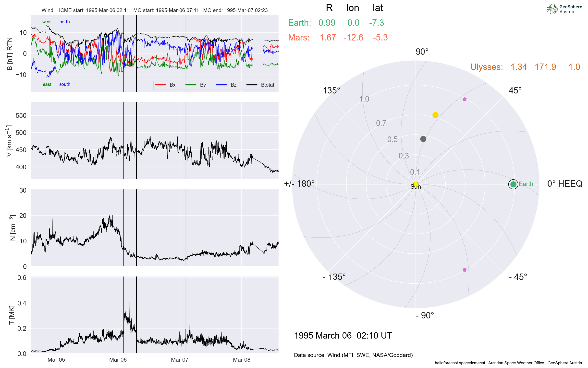Click the 0.3 AU radial ring label
The height and width of the screenshot is (368, 588).
pos(404,156)
